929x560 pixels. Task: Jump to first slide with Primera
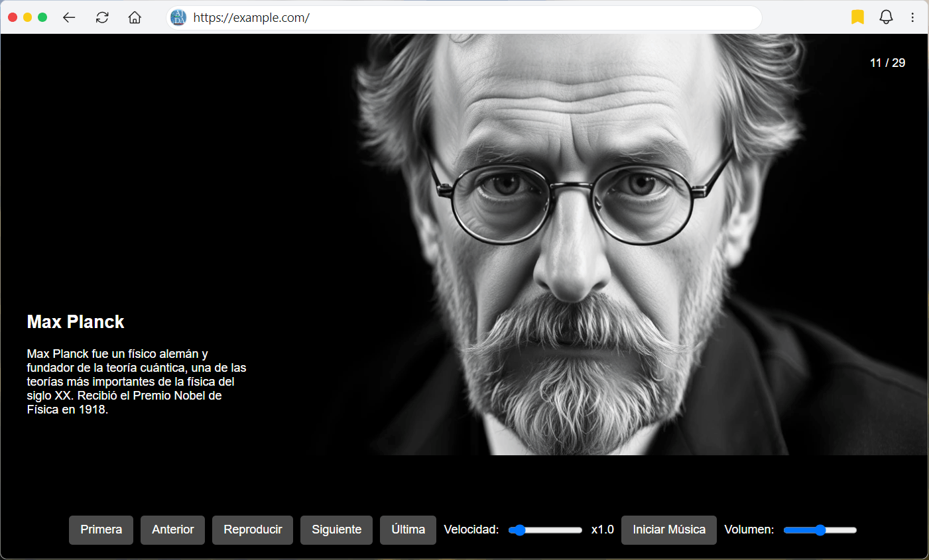point(101,530)
